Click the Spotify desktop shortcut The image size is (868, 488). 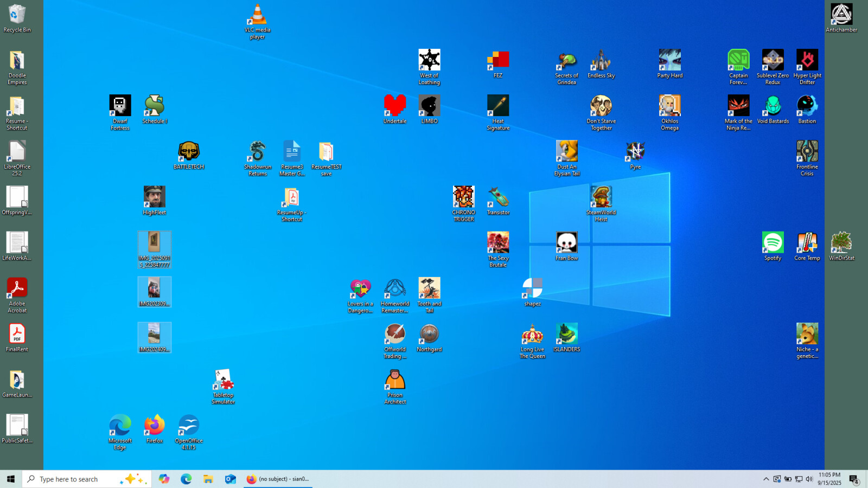773,243
